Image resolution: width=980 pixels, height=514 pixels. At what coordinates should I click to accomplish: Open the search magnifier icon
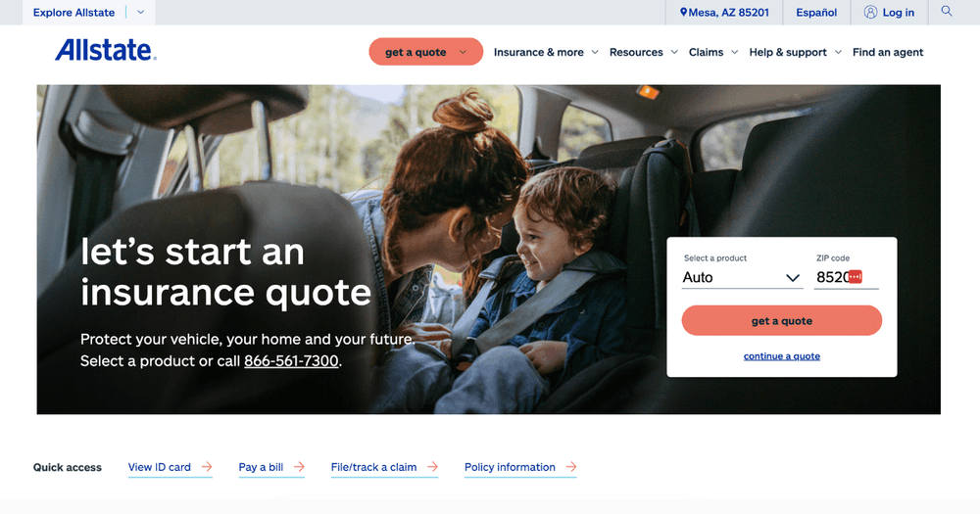pyautogui.click(x=947, y=11)
